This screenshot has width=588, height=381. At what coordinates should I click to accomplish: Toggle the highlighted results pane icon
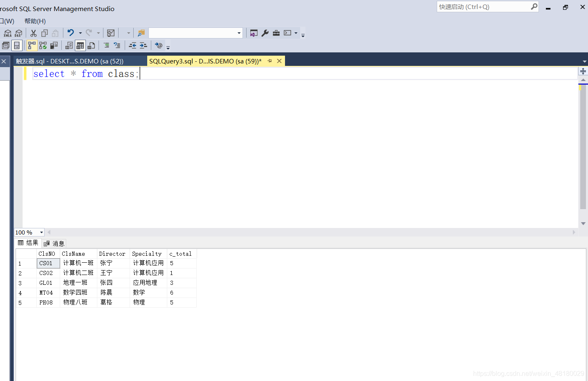click(17, 45)
